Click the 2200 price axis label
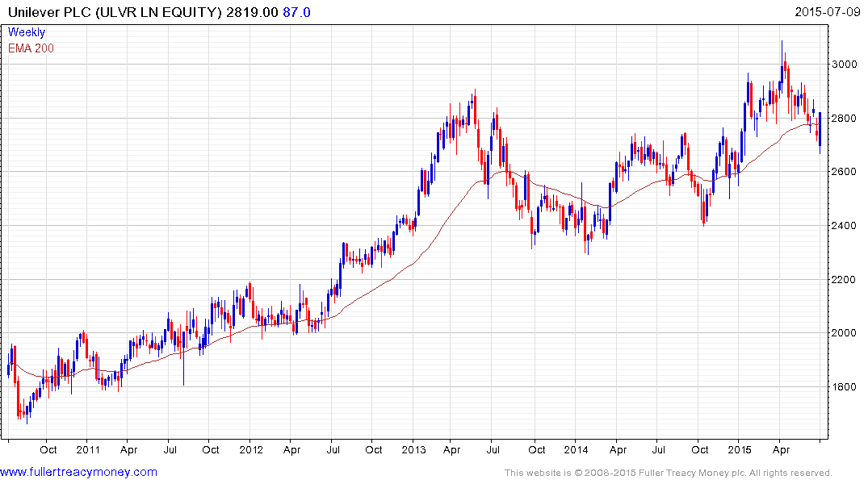This screenshot has width=868, height=484. pos(845,279)
